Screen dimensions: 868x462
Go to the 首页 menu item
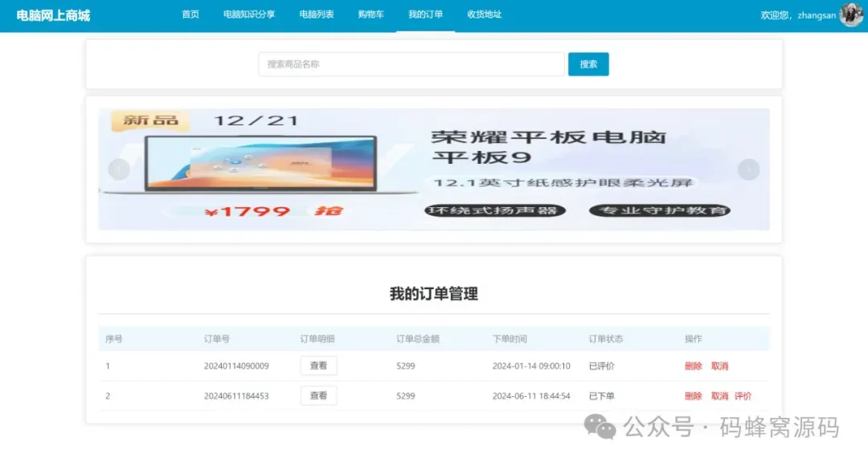190,14
